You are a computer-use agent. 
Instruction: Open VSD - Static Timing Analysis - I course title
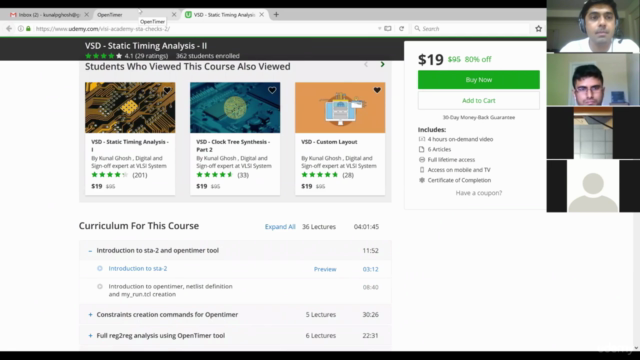[x=130, y=145]
